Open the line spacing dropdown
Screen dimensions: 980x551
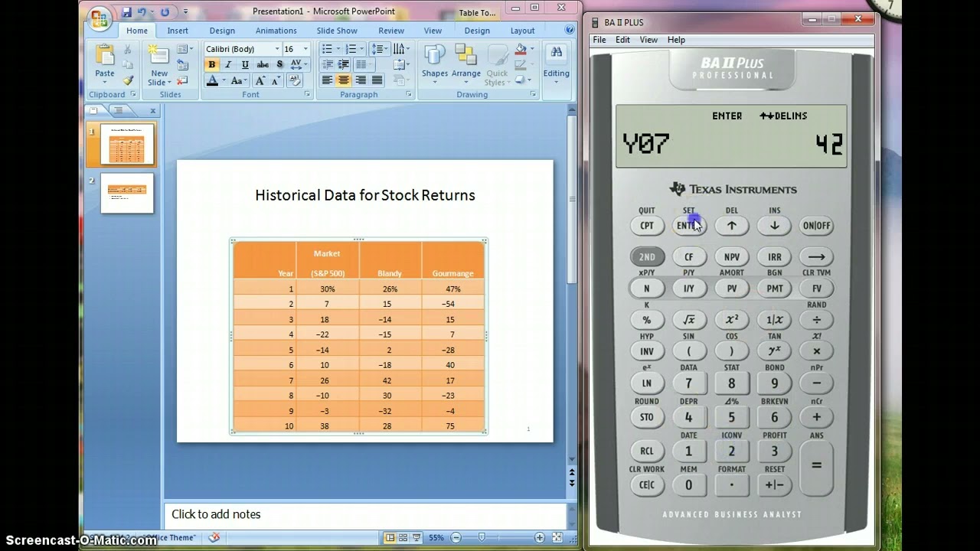coord(380,49)
